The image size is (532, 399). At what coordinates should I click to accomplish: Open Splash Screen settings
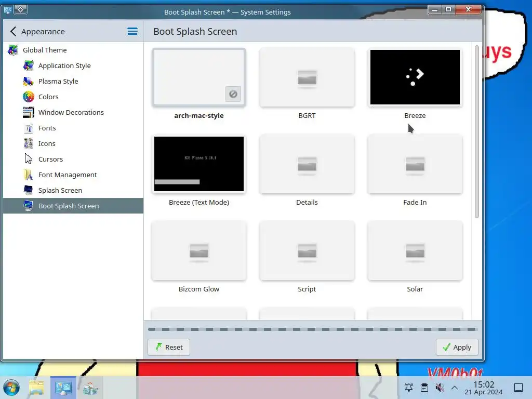73,190
